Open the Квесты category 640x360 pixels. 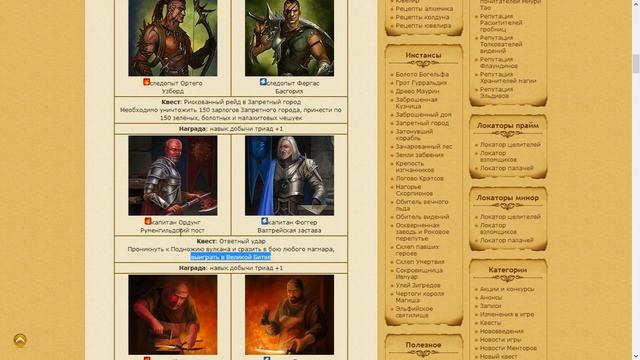point(490,323)
